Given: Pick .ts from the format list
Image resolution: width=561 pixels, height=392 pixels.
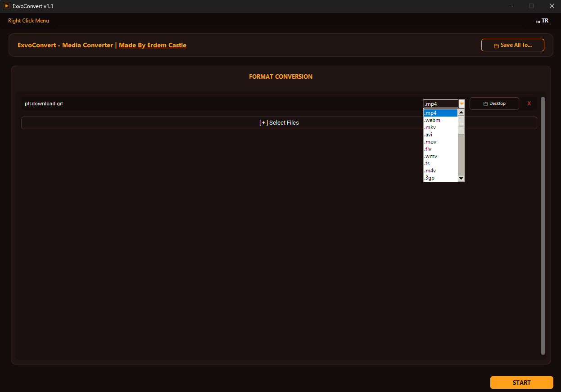Looking at the screenshot, I should click(441, 163).
